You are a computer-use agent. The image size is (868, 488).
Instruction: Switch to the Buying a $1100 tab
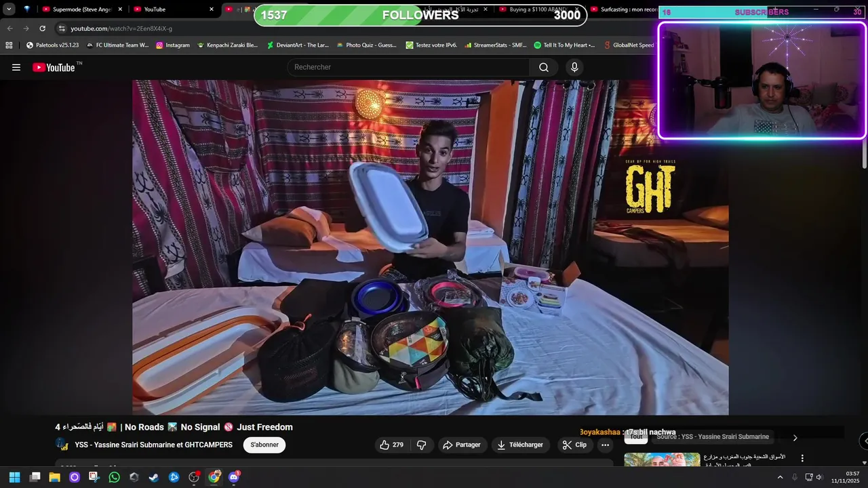tap(537, 9)
